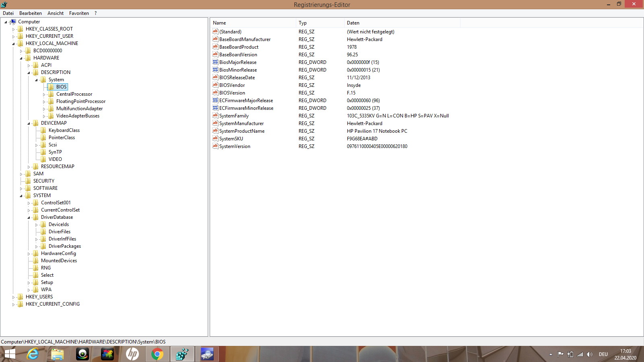This screenshot has height=362, width=644.
Task: Launch Internet Explorer from the taskbar
Action: pos(33,354)
